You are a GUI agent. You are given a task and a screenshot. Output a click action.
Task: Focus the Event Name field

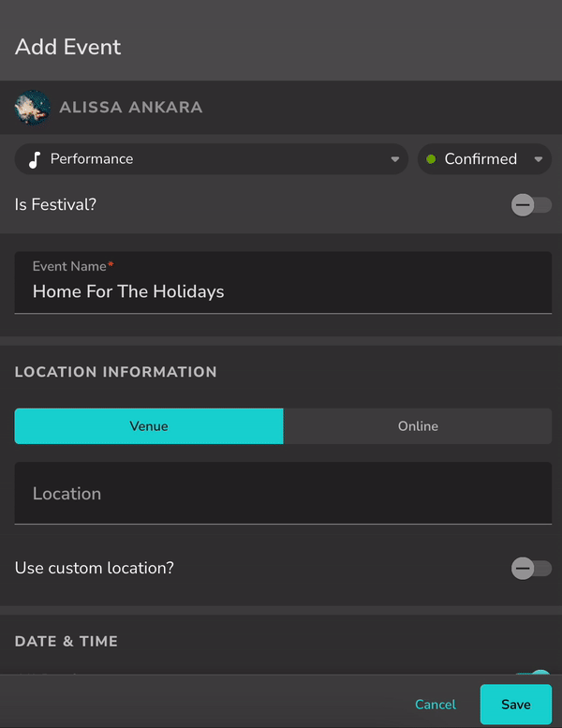click(x=283, y=291)
